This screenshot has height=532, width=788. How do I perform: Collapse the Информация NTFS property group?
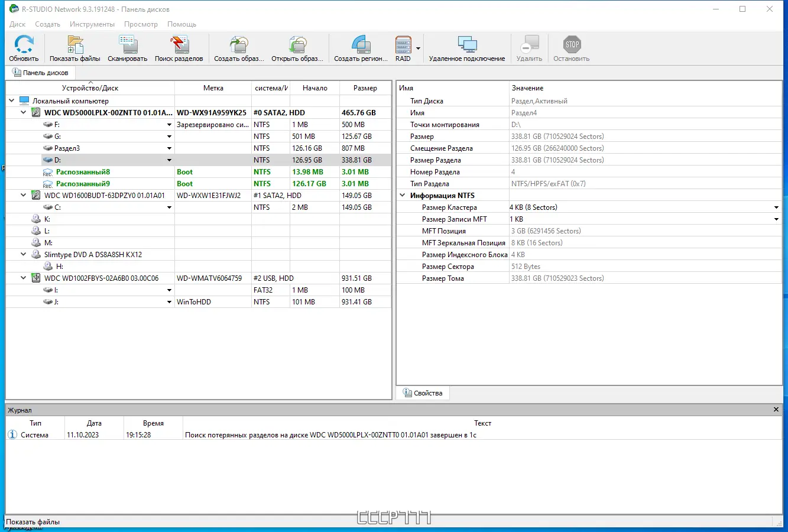click(x=403, y=196)
